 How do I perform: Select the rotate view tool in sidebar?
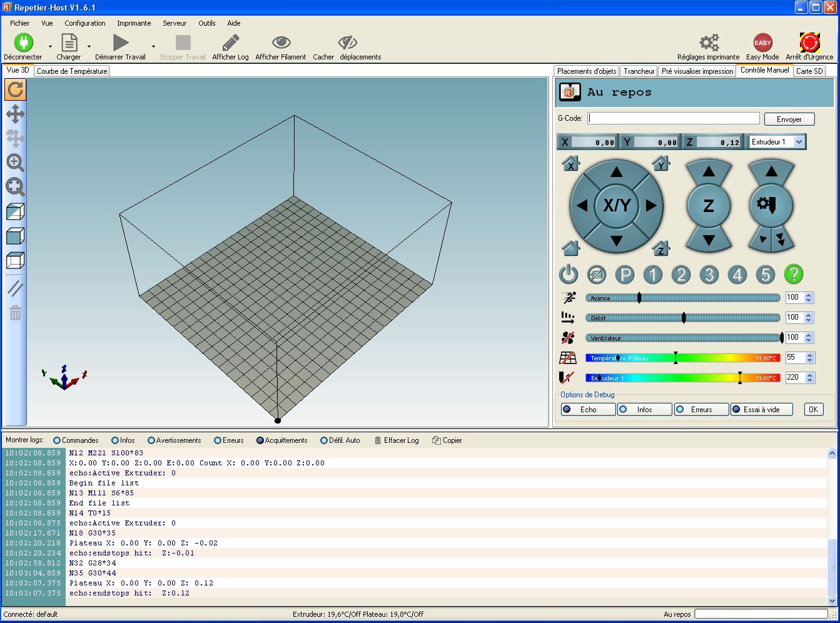(x=15, y=89)
